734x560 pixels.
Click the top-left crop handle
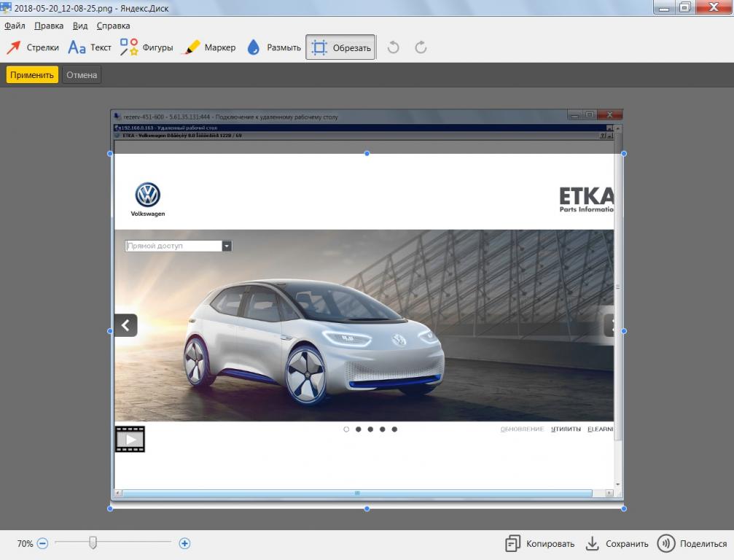coord(111,154)
